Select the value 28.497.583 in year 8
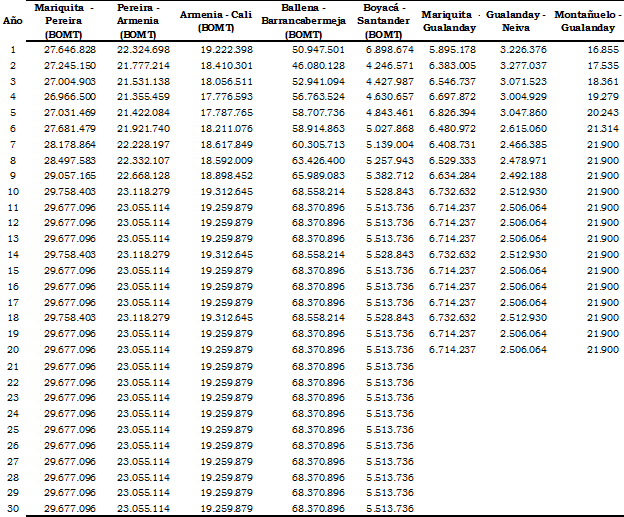This screenshot has width=624, height=517. pyautogui.click(x=70, y=158)
